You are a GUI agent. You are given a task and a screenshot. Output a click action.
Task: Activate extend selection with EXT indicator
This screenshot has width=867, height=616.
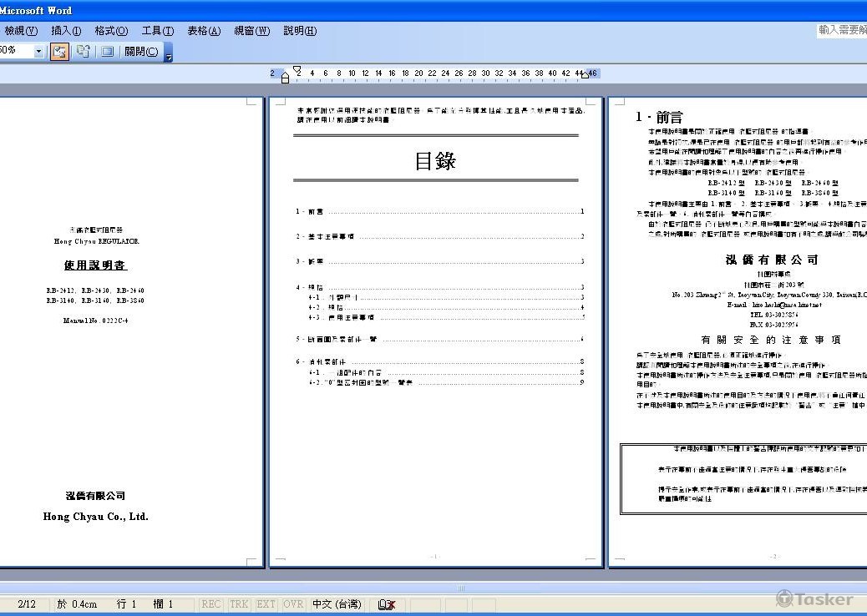tap(265, 603)
